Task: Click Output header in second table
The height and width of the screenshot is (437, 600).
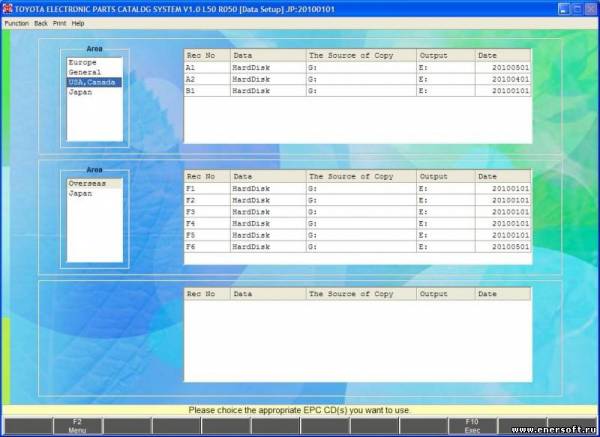Action: (x=446, y=176)
